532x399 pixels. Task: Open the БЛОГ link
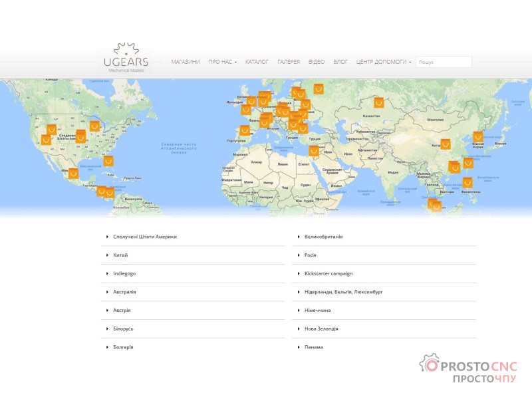[340, 62]
